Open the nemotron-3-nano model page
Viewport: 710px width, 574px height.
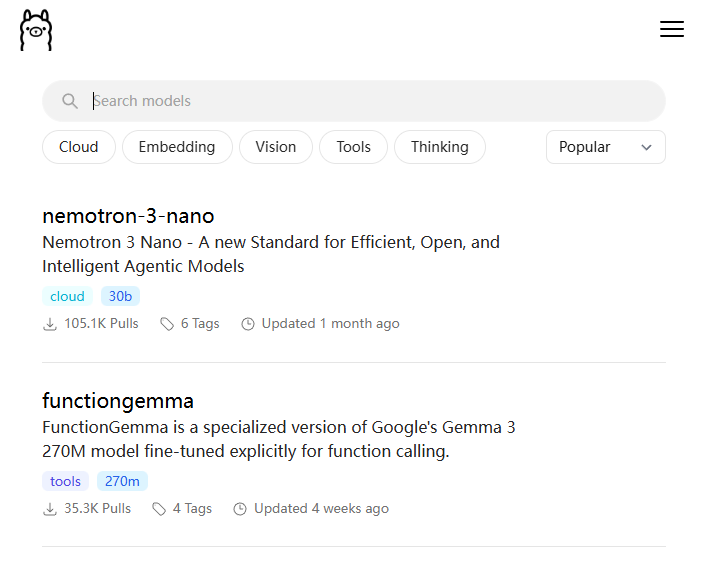pos(128,216)
